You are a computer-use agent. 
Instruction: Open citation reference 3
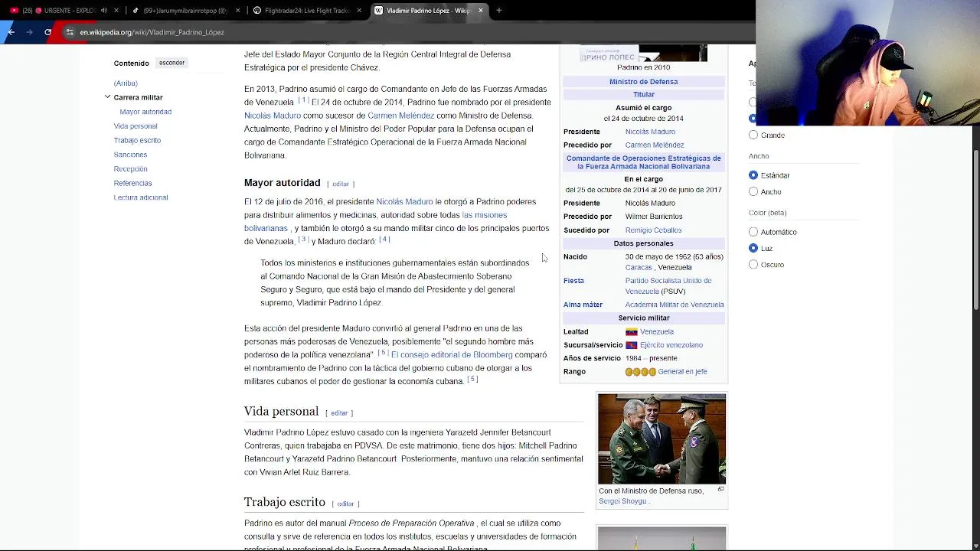pos(302,240)
